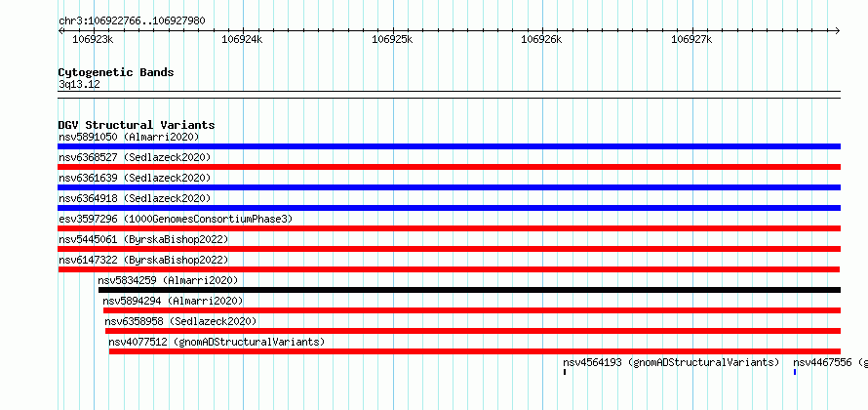
Task: Click the 106925k ruler tick label
Action: pyautogui.click(x=392, y=39)
